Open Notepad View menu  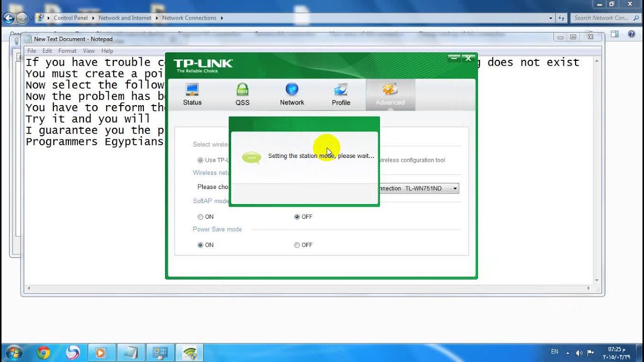(89, 51)
